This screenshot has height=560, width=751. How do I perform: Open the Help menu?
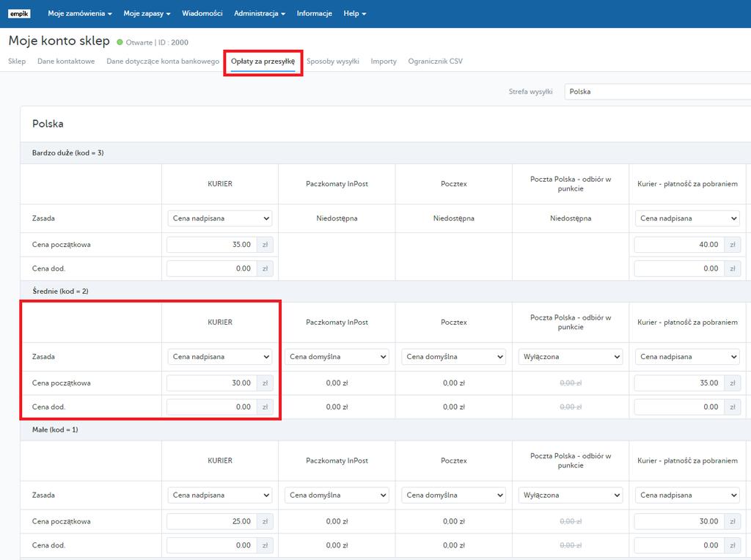(x=355, y=13)
